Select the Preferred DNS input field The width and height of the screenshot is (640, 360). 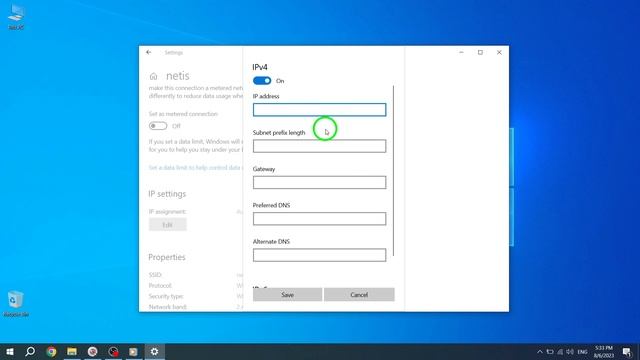coord(319,219)
